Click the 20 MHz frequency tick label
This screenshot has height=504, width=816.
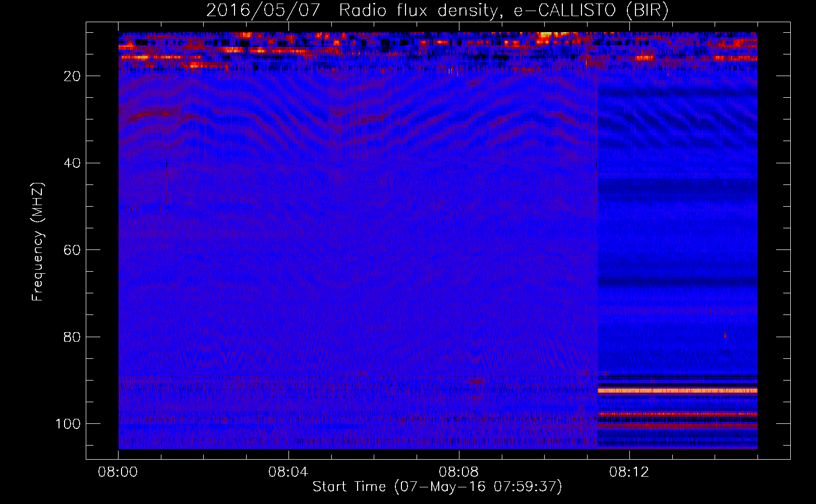[72, 76]
